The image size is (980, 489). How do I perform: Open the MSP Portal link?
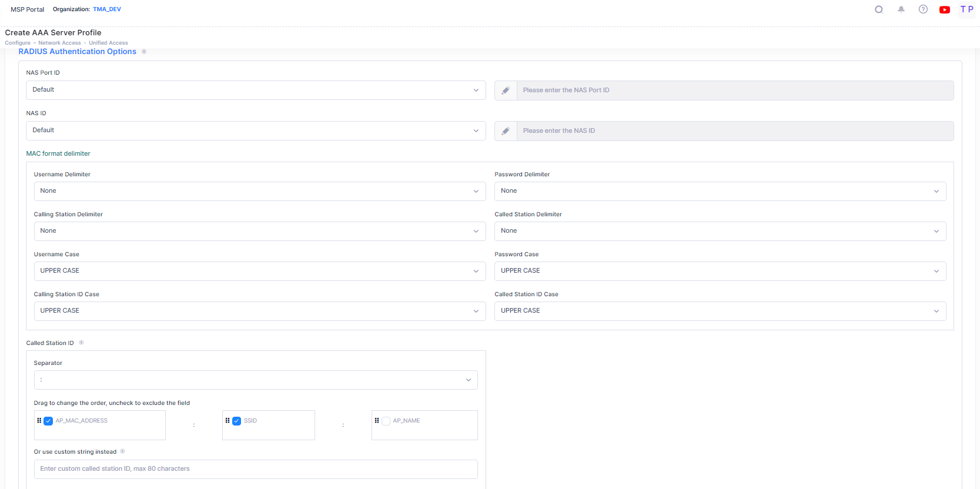coord(27,9)
